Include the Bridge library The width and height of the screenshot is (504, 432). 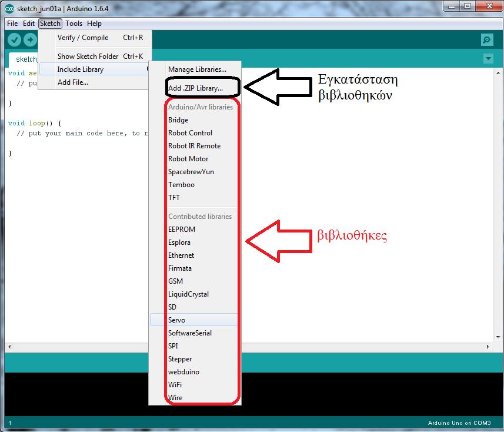click(x=195, y=120)
